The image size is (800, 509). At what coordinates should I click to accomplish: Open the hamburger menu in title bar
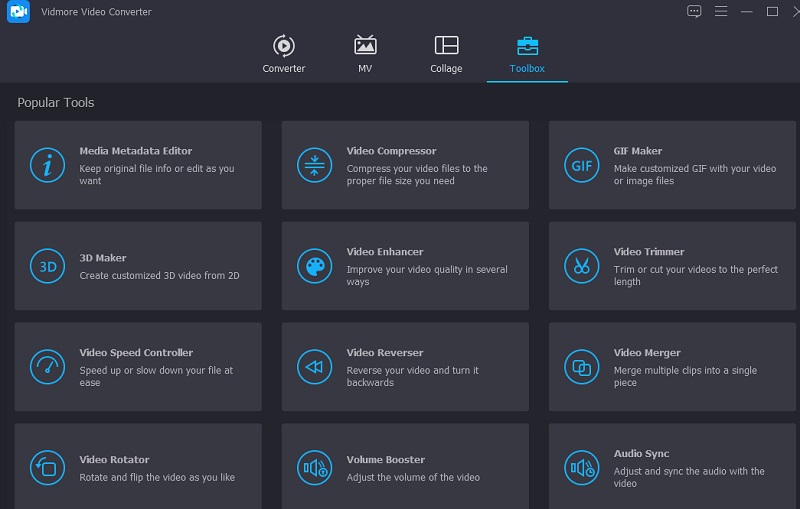coord(720,11)
